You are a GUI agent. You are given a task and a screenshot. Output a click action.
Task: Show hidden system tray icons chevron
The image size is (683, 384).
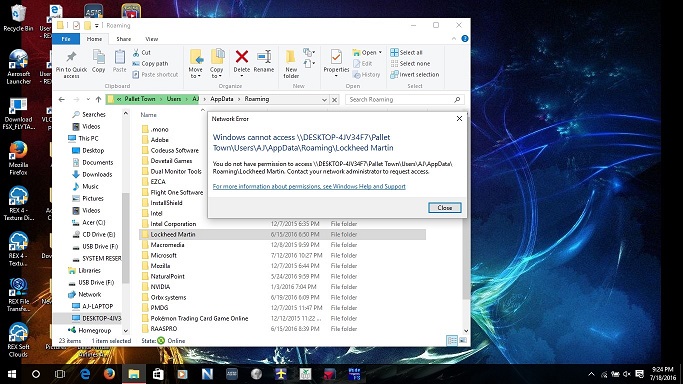coord(591,374)
